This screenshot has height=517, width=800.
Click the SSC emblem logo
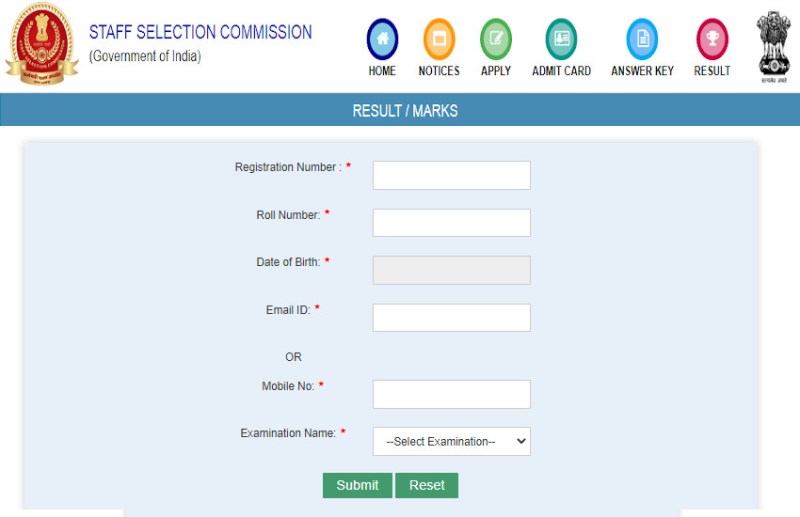coord(41,43)
